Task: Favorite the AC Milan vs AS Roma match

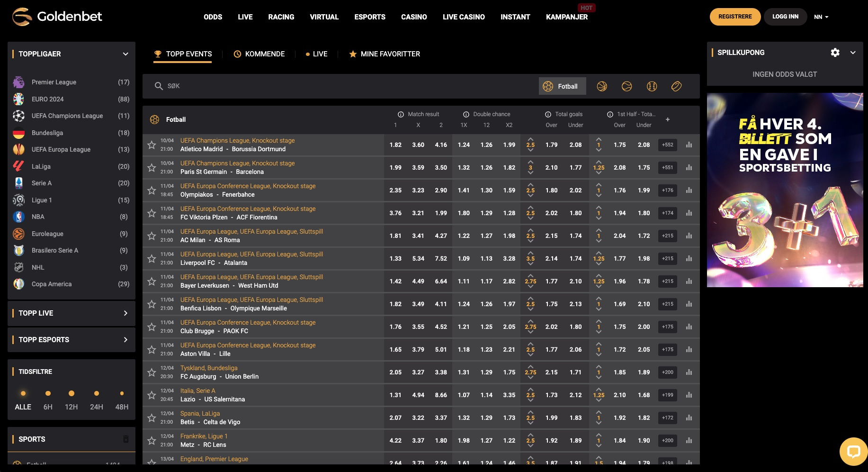Action: (x=152, y=236)
